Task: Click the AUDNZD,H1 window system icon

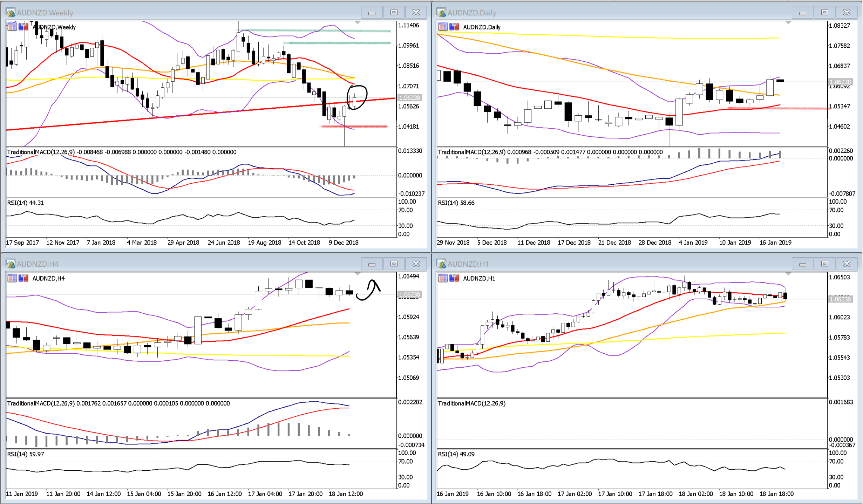Action: tap(441, 264)
